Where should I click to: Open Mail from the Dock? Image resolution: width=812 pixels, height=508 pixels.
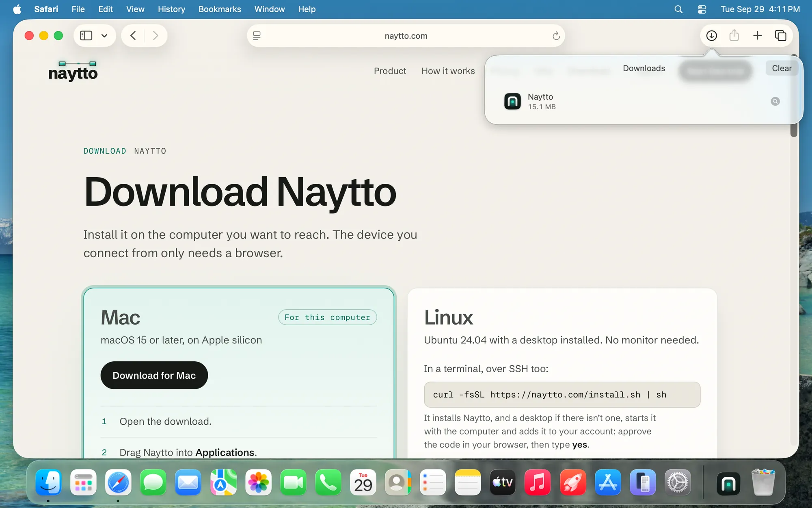tap(188, 482)
